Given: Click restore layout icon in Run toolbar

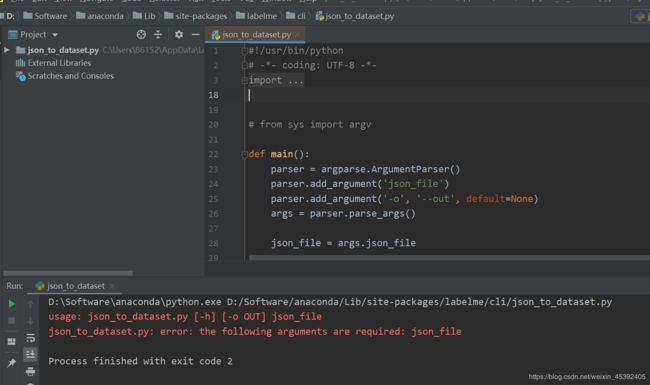Looking at the screenshot, I should (x=12, y=341).
